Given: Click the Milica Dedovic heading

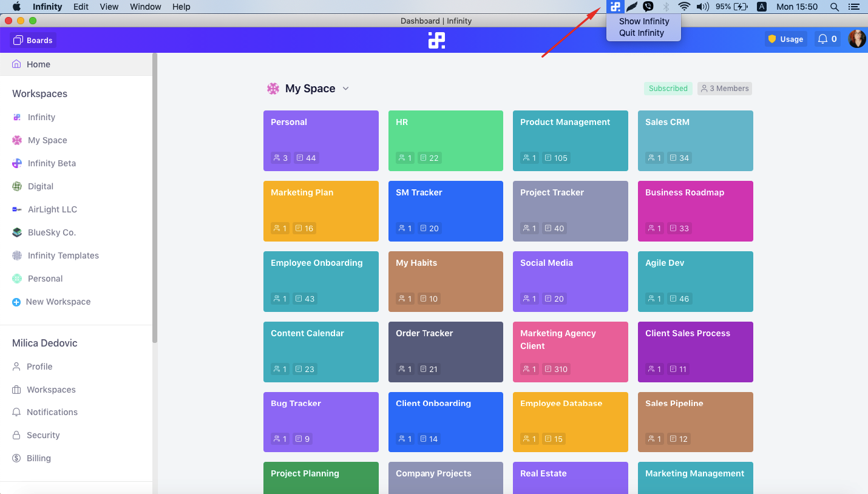Looking at the screenshot, I should click(x=45, y=343).
